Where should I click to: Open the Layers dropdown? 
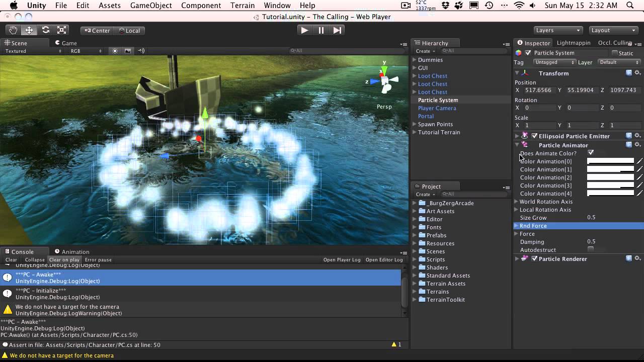[557, 30]
